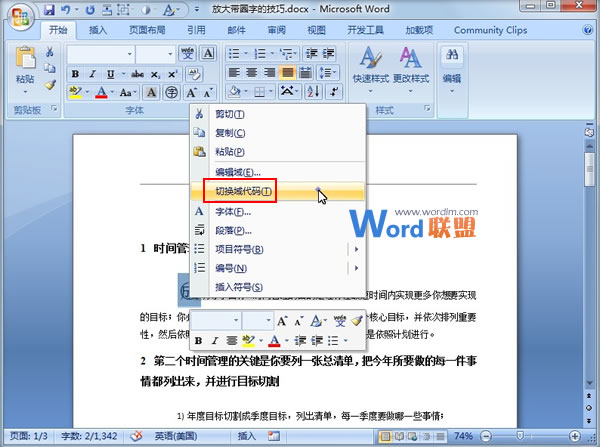Viewport: 600px width, 447px height.
Task: Click the phonetic guide (wén) icon
Action: (188, 54)
